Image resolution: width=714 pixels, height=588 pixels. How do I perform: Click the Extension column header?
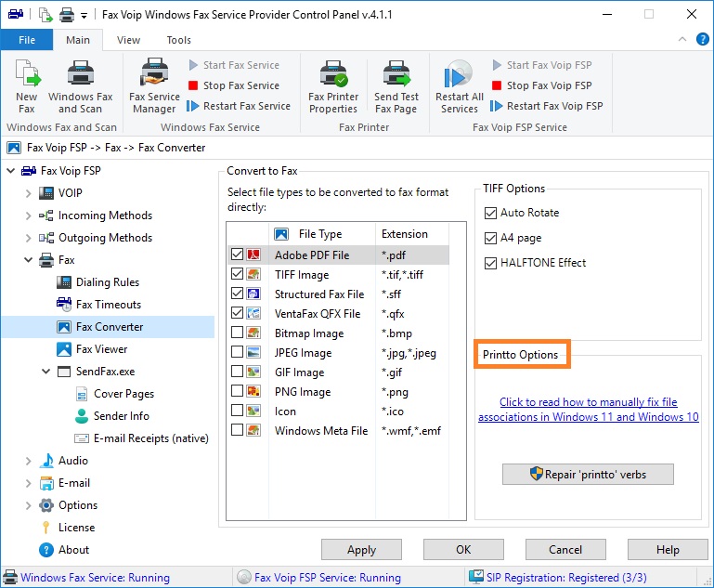[412, 234]
